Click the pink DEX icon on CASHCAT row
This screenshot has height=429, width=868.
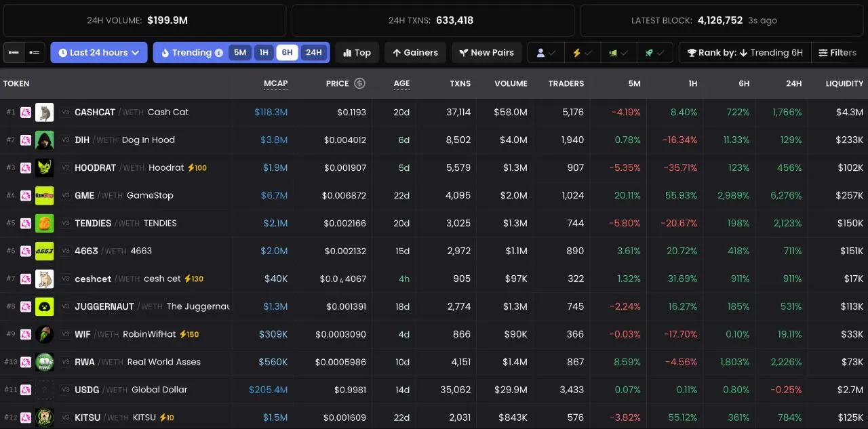coord(26,112)
